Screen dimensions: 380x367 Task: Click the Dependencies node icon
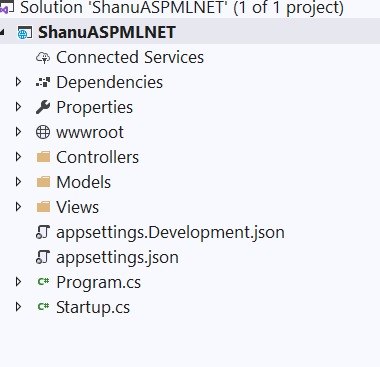click(x=43, y=82)
